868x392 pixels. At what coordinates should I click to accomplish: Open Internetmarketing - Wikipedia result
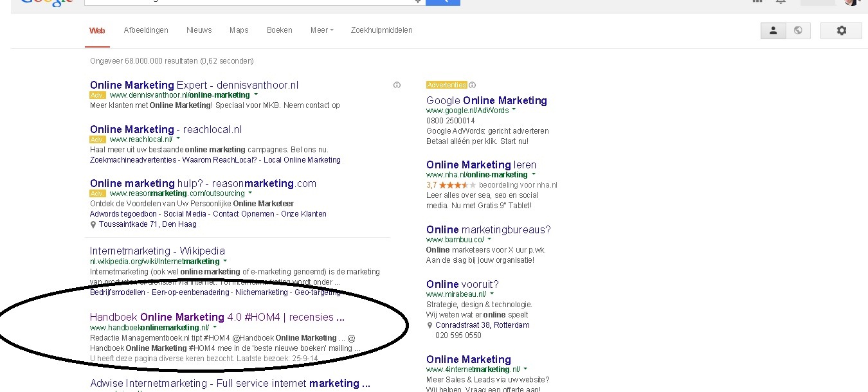coord(157,251)
